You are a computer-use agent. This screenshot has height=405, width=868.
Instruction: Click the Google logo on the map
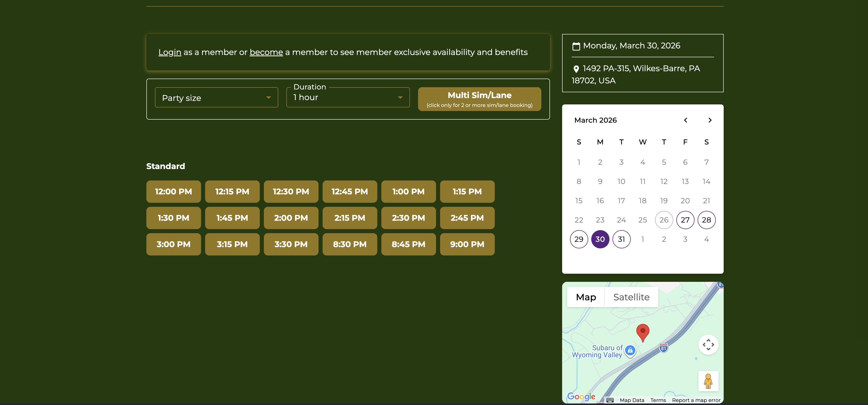582,397
